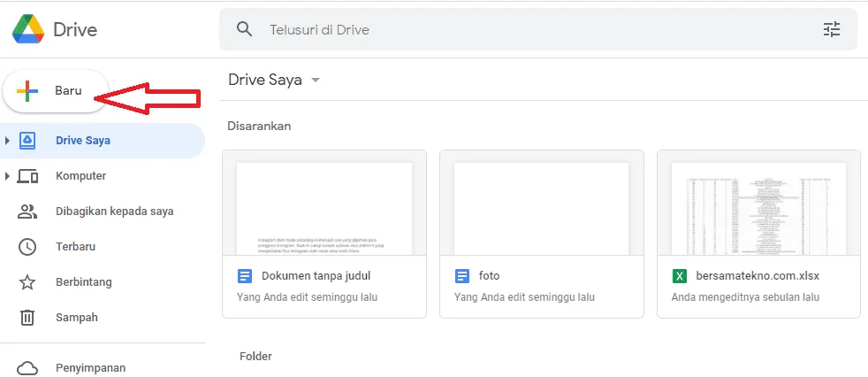The height and width of the screenshot is (377, 868).
Task: Click the colorful plus icon on Baru
Action: click(x=27, y=91)
